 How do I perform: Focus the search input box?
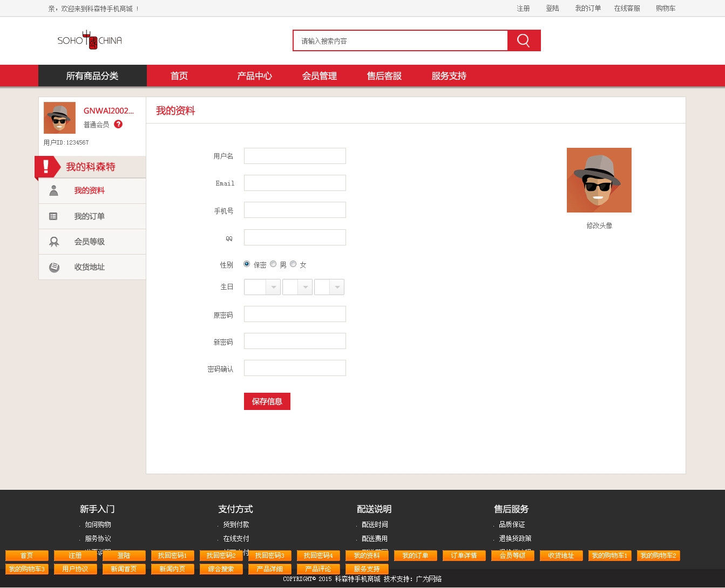tap(400, 40)
